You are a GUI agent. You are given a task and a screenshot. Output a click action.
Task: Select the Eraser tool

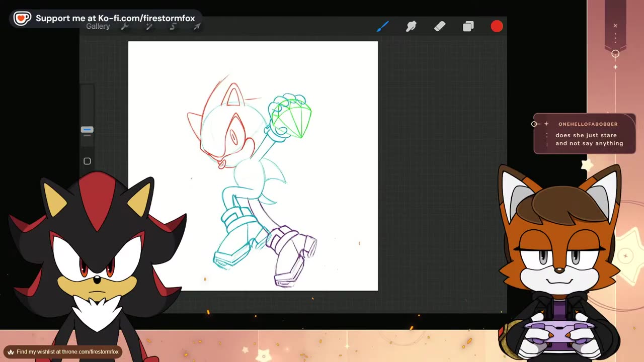click(440, 26)
